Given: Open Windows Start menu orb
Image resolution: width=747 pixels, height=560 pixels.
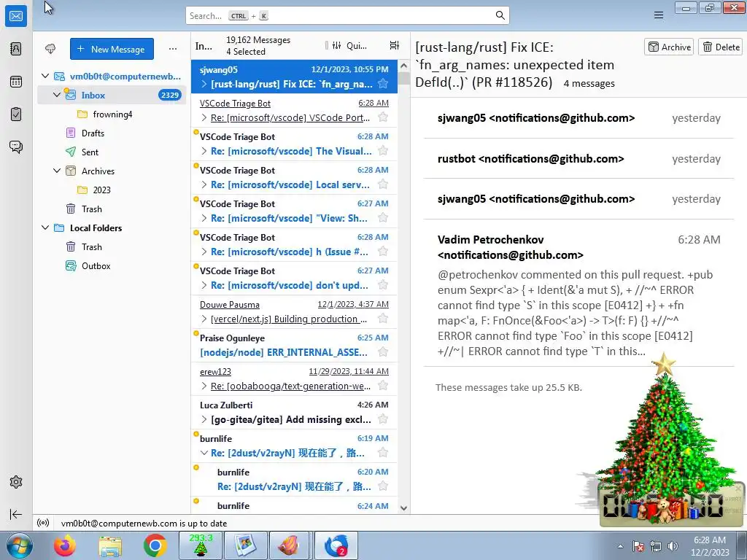Looking at the screenshot, I should [20, 545].
